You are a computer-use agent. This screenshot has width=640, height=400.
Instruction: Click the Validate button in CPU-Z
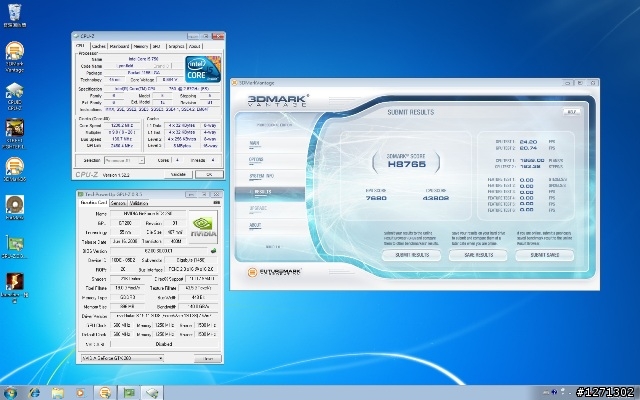(178, 174)
